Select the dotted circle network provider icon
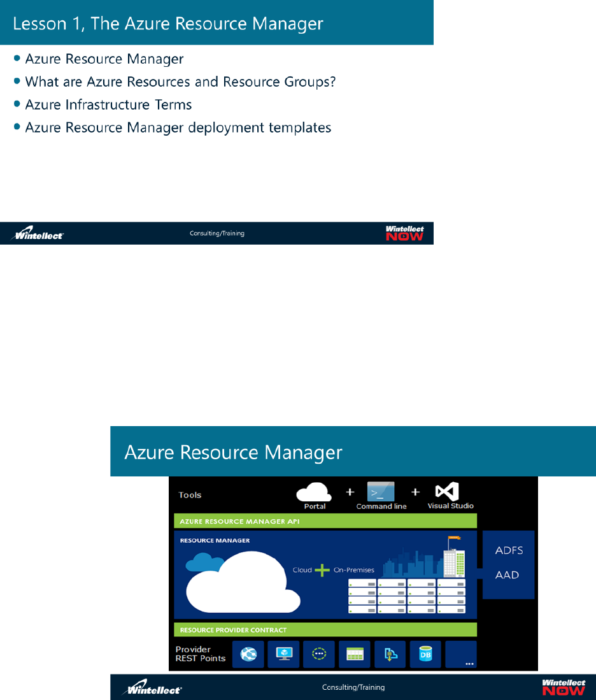The height and width of the screenshot is (700, 596). 319,654
